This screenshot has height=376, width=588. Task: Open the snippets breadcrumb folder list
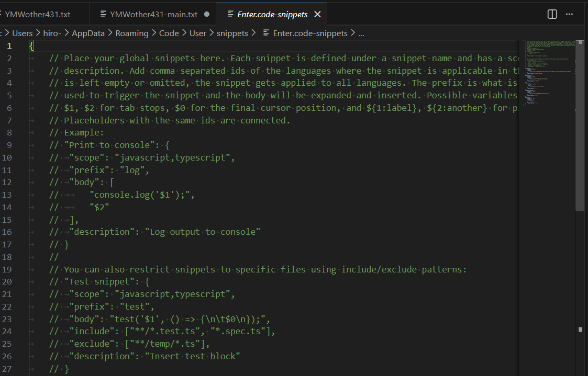tap(232, 33)
